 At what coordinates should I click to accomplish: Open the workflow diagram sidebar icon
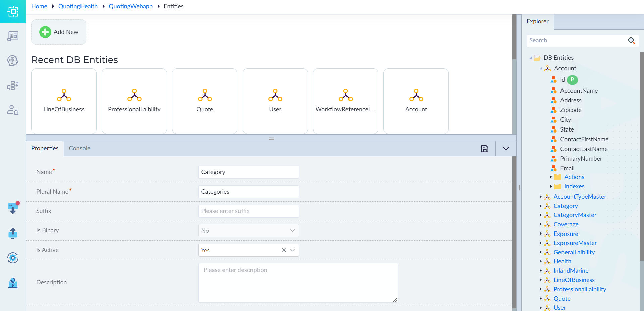[x=13, y=85]
